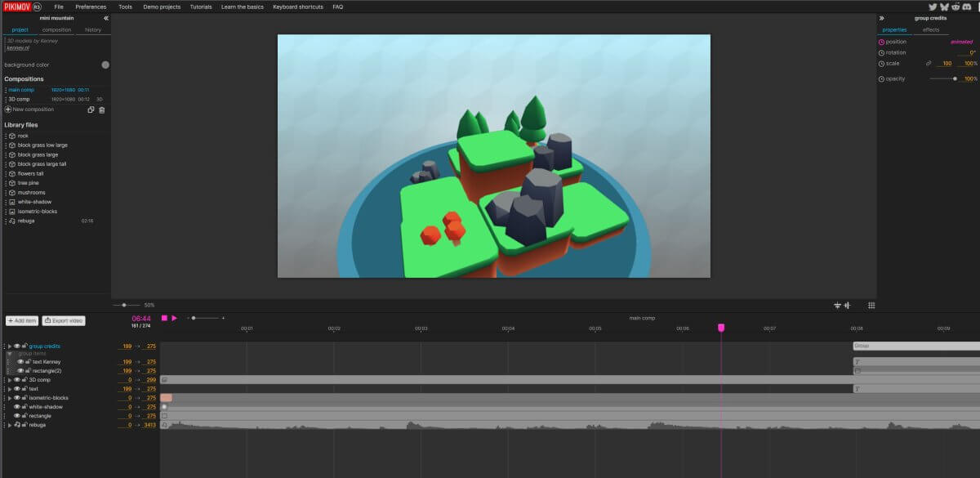Delete composition with the trash icon
Image resolution: width=980 pixels, height=478 pixels.
pyautogui.click(x=101, y=109)
